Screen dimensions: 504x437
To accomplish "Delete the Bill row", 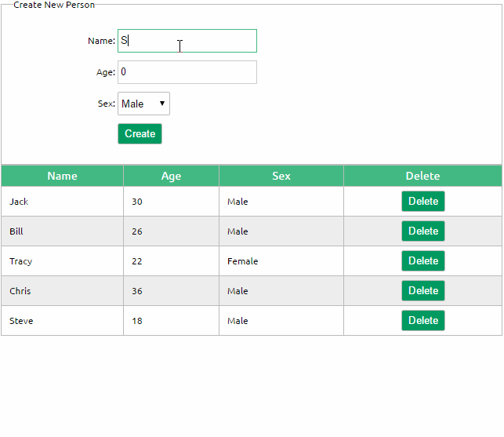I will (423, 231).
